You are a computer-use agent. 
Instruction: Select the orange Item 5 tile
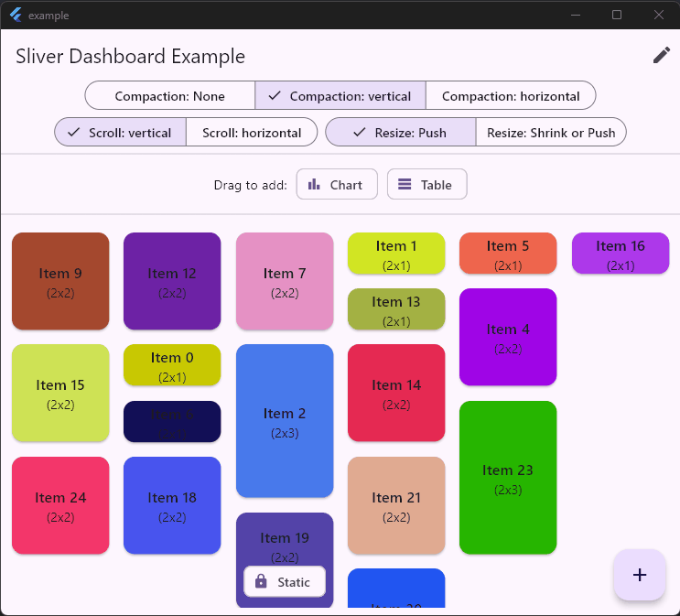coord(508,254)
